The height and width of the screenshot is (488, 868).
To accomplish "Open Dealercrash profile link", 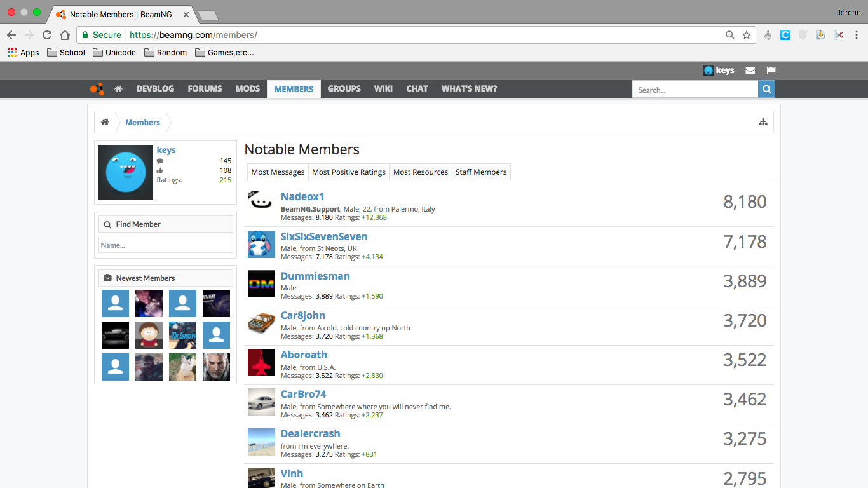I will tap(311, 433).
